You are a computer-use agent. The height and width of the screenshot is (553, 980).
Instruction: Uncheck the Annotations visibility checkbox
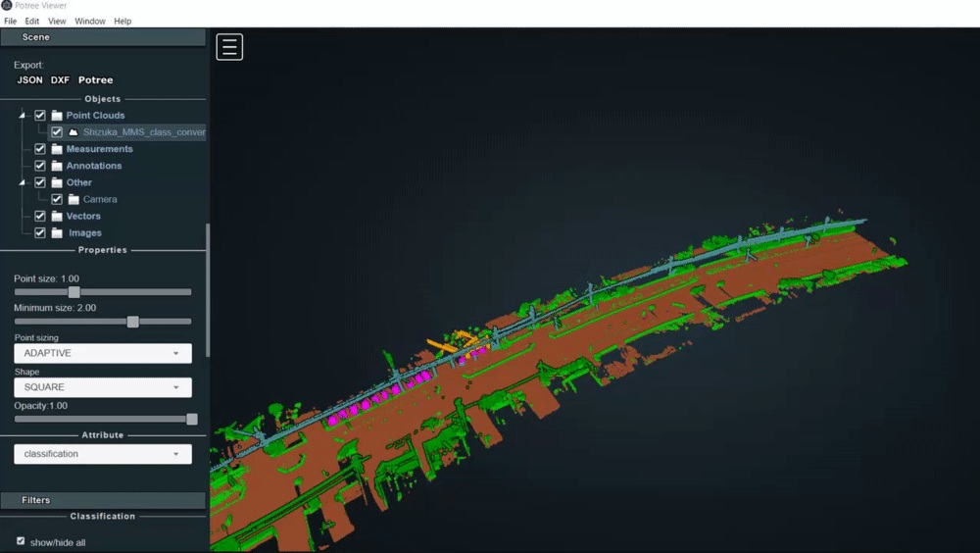coord(40,166)
